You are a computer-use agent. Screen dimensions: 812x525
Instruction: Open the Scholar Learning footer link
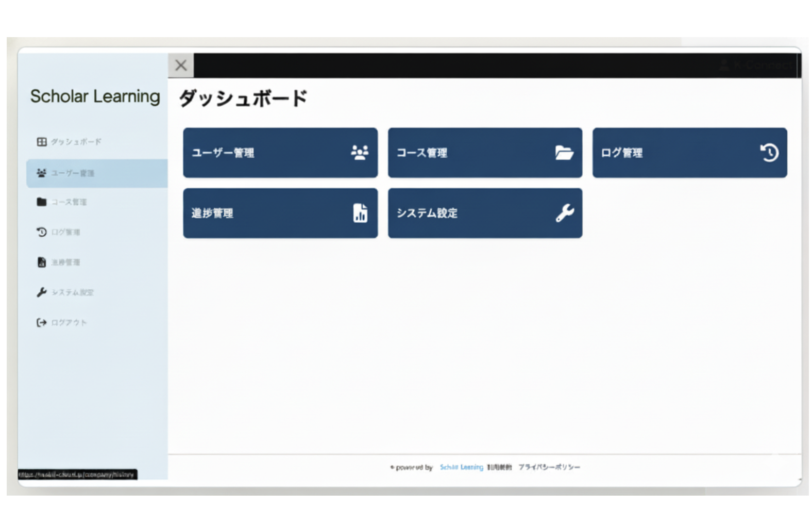point(461,467)
